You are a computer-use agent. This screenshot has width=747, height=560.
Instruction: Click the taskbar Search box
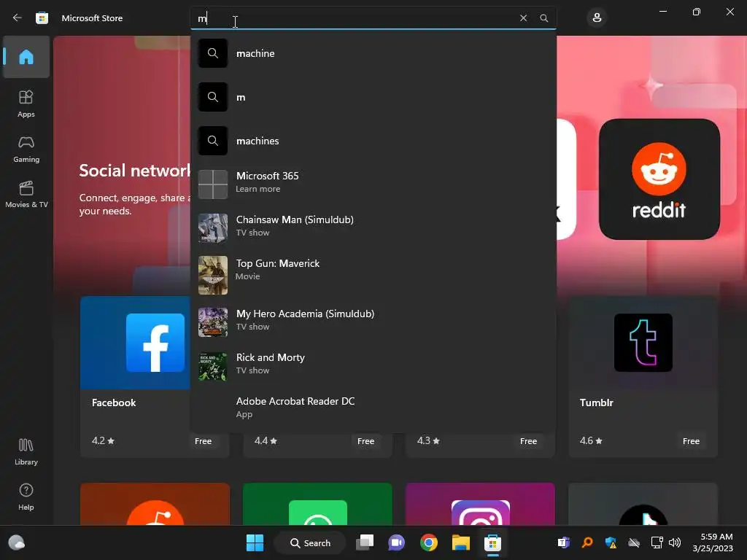tap(310, 542)
